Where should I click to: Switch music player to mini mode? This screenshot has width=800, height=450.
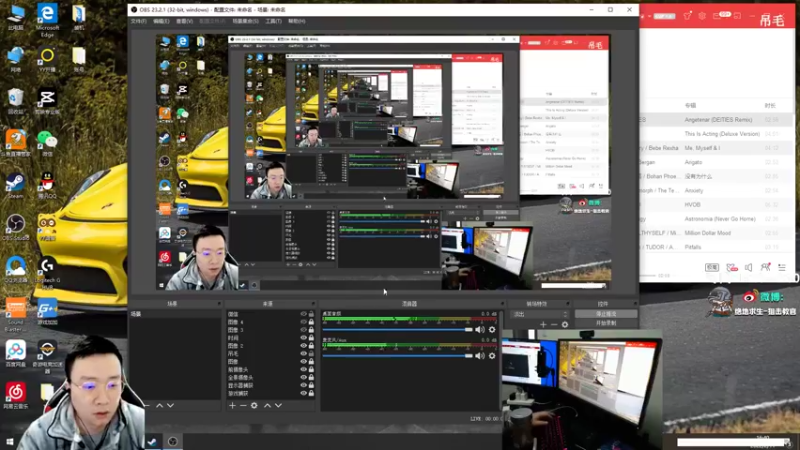click(737, 16)
